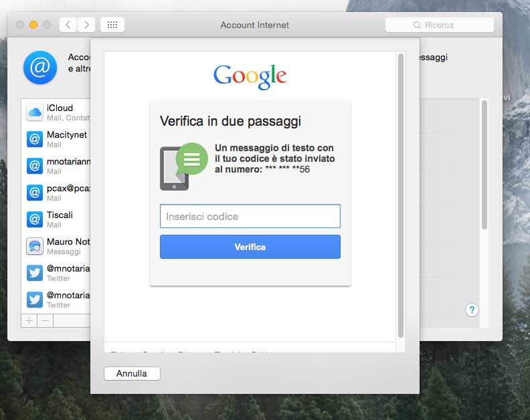Show all preferences with the grid icon

tap(112, 25)
